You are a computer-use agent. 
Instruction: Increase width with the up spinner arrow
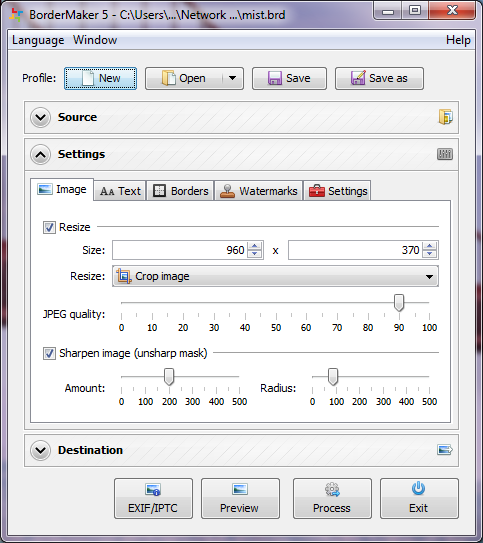[x=255, y=246]
